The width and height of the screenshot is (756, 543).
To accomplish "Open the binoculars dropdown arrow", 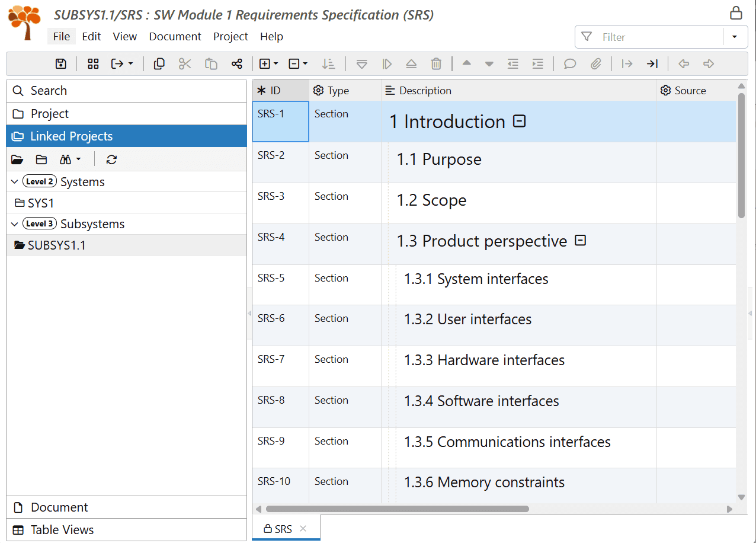I will [78, 159].
